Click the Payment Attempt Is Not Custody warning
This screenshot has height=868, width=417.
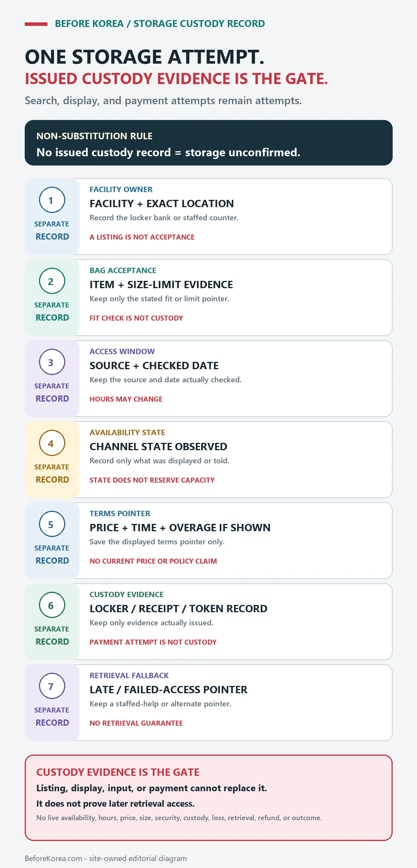pyautogui.click(x=153, y=642)
